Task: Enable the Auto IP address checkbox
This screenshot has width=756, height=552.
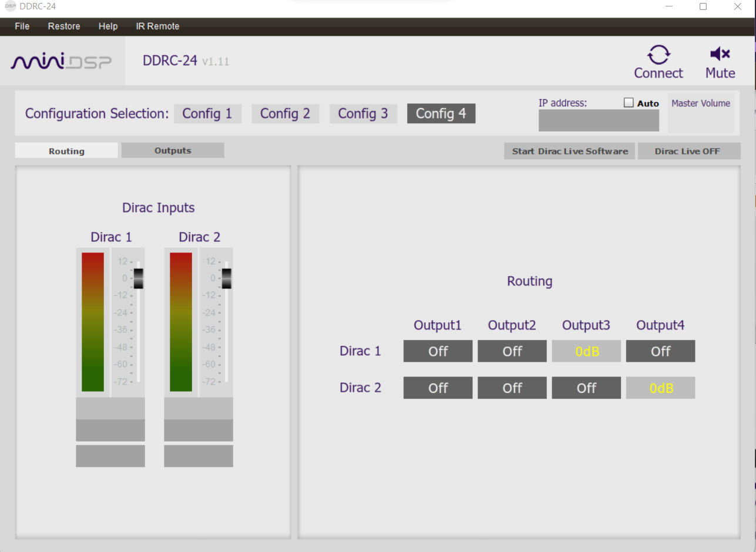Action: [629, 103]
